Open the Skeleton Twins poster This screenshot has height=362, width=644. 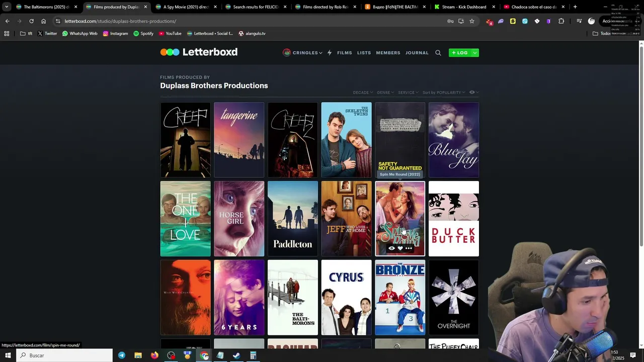347,140
